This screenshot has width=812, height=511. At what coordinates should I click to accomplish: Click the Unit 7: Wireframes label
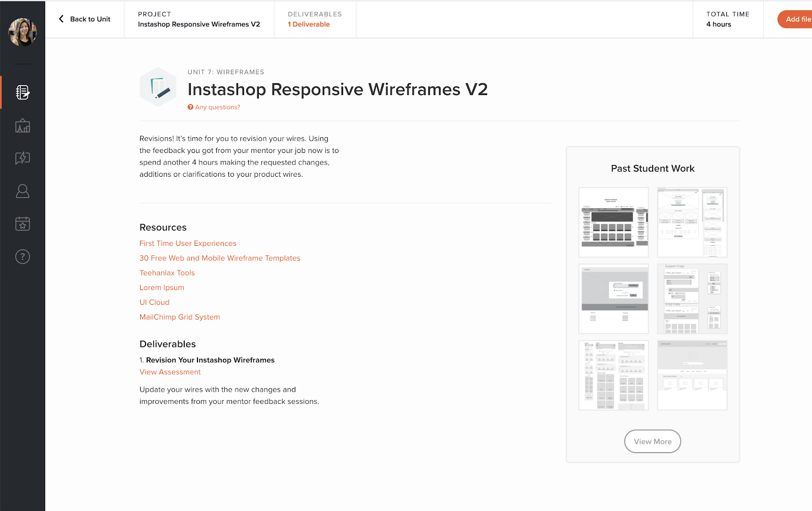click(226, 72)
